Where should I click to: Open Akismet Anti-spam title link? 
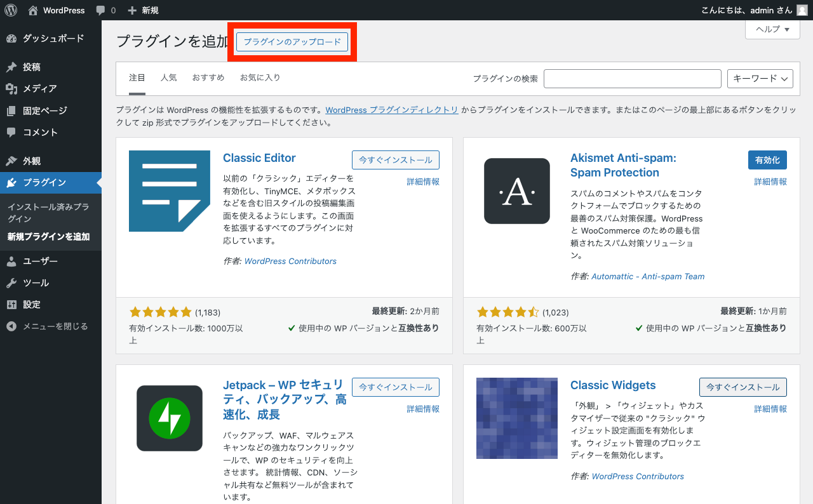[623, 165]
